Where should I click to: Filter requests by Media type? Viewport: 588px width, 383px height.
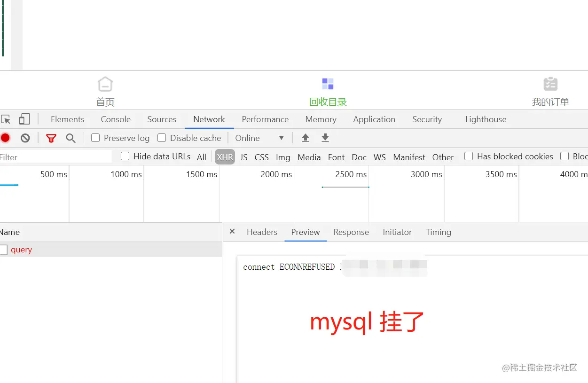point(309,157)
